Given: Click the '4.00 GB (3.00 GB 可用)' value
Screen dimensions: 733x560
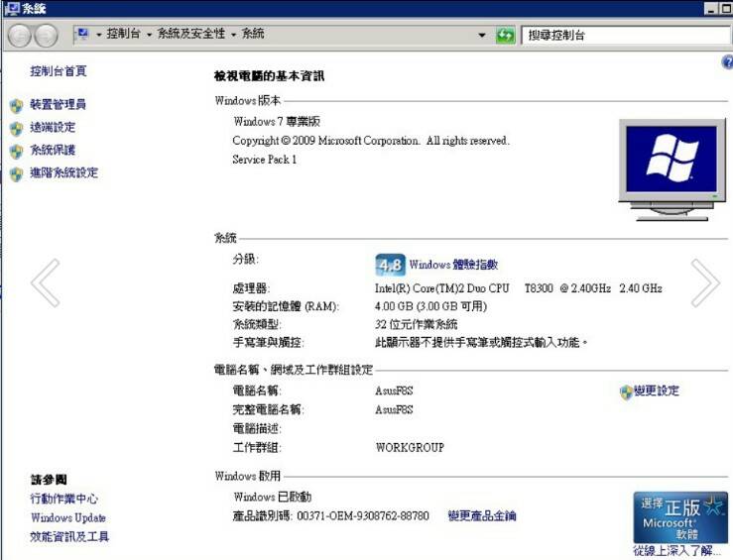Looking at the screenshot, I should 431,306.
